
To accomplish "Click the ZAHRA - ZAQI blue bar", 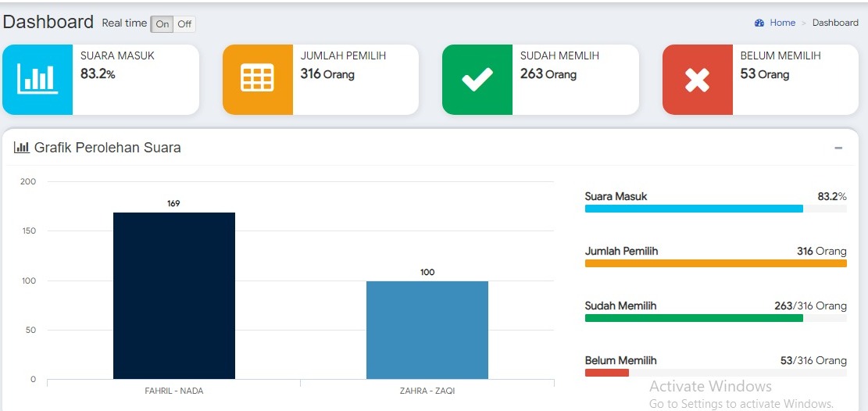I will (x=427, y=330).
